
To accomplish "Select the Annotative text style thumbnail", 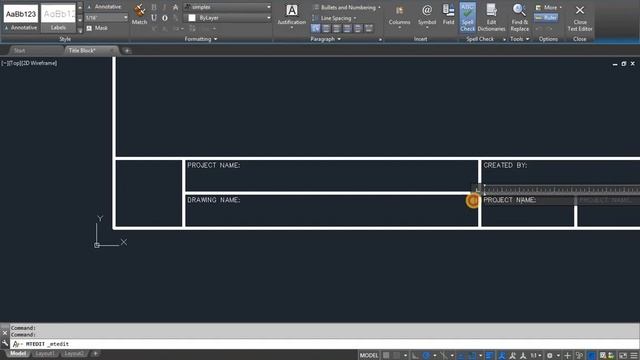I will click(x=21, y=18).
